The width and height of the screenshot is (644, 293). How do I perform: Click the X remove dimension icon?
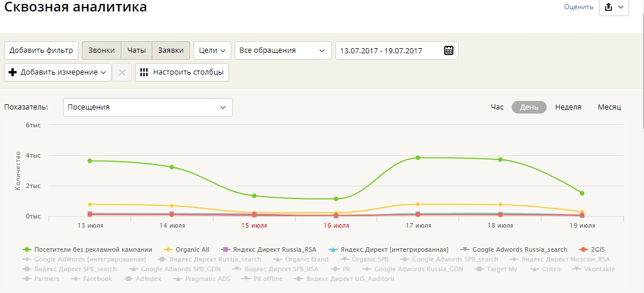(x=122, y=72)
